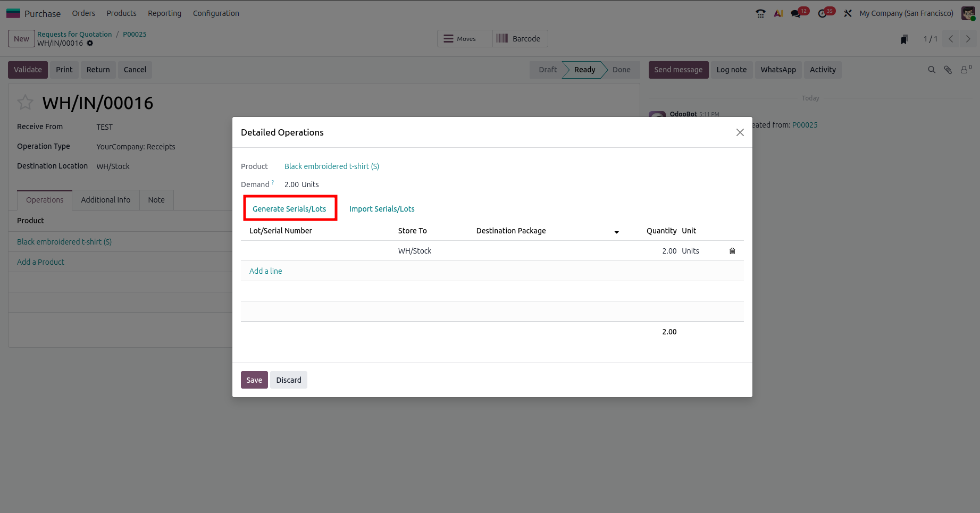The width and height of the screenshot is (980, 513).
Task: Click the Moves smart button
Action: 465,39
